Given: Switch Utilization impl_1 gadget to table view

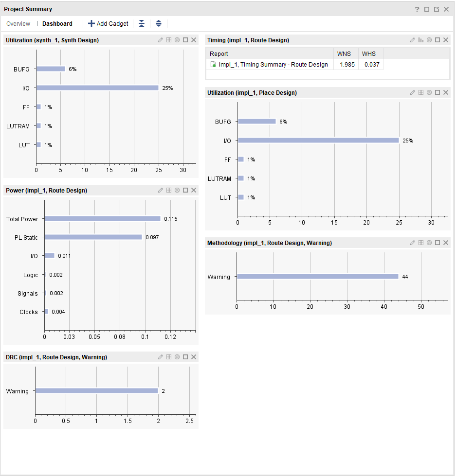Looking at the screenshot, I should click(x=421, y=92).
